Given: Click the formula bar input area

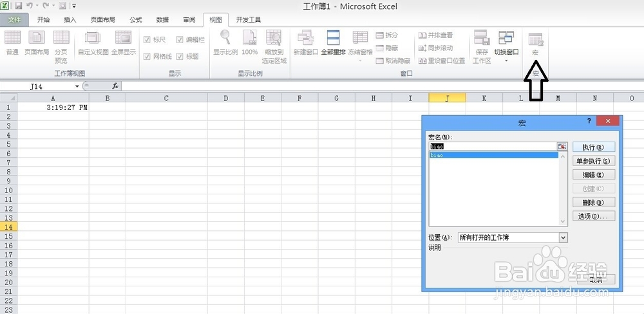Looking at the screenshot, I should 382,86.
